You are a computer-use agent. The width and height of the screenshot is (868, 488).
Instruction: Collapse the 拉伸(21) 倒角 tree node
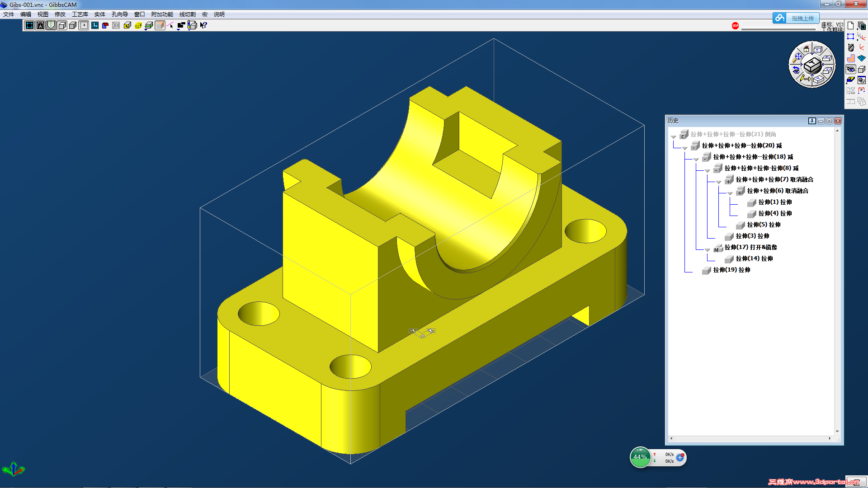673,136
